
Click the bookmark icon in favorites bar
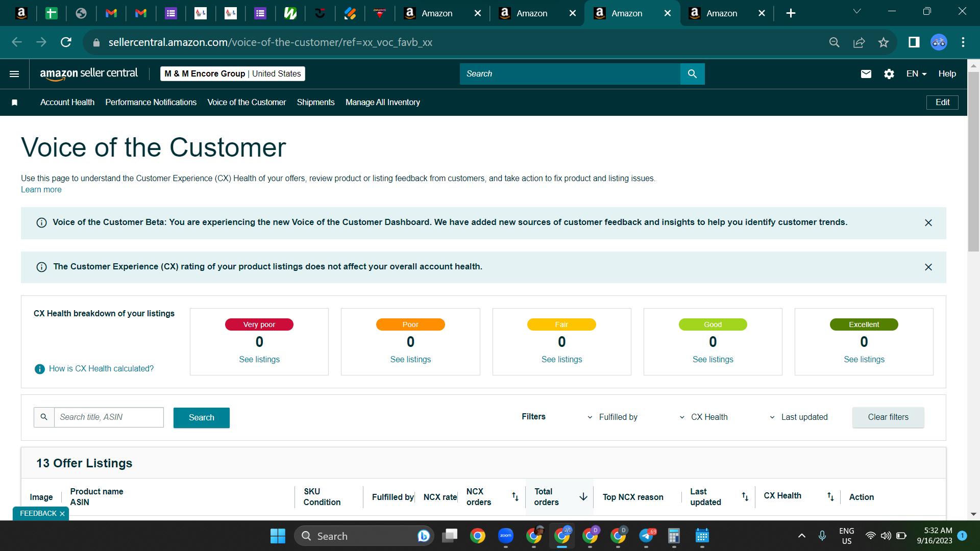[x=15, y=103]
